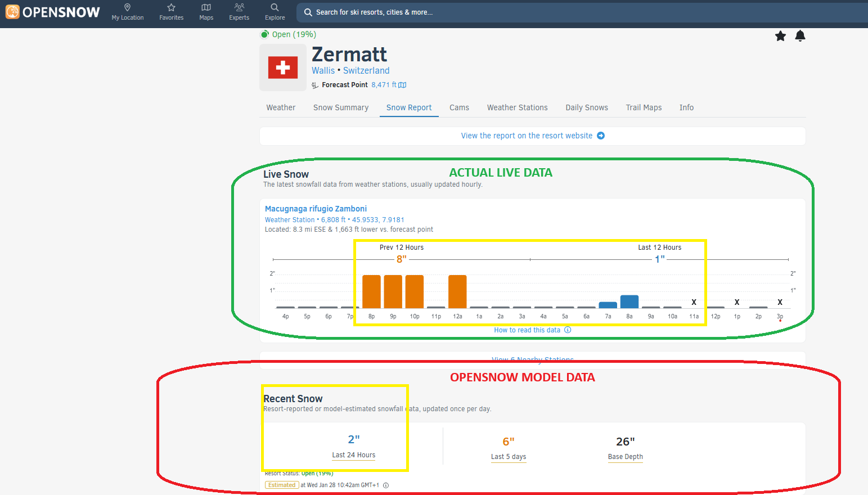Toggle Zermatt alert notification bell
The image size is (868, 495).
click(x=800, y=36)
